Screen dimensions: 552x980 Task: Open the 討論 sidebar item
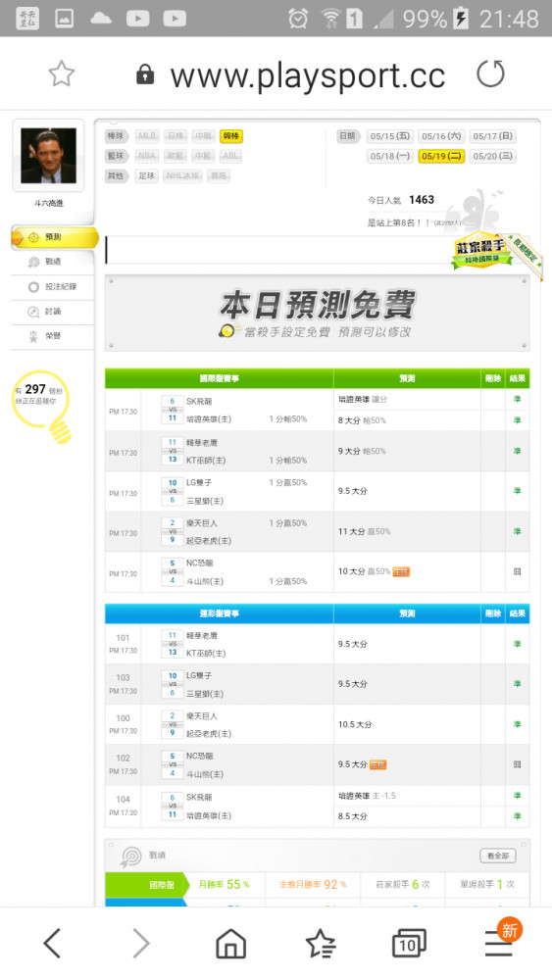(x=53, y=312)
